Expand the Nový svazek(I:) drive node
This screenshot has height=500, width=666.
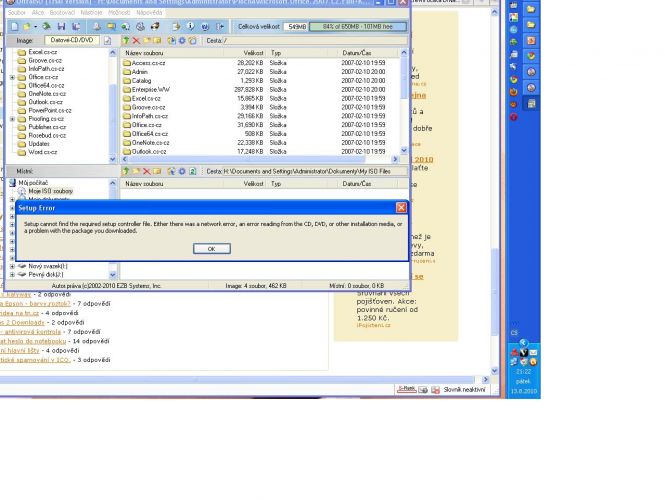[12, 266]
